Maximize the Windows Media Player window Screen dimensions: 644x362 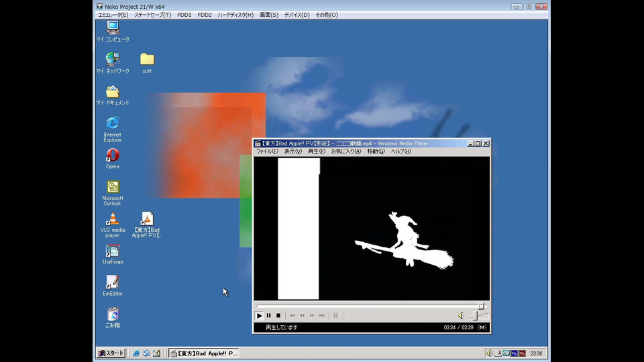click(x=478, y=143)
